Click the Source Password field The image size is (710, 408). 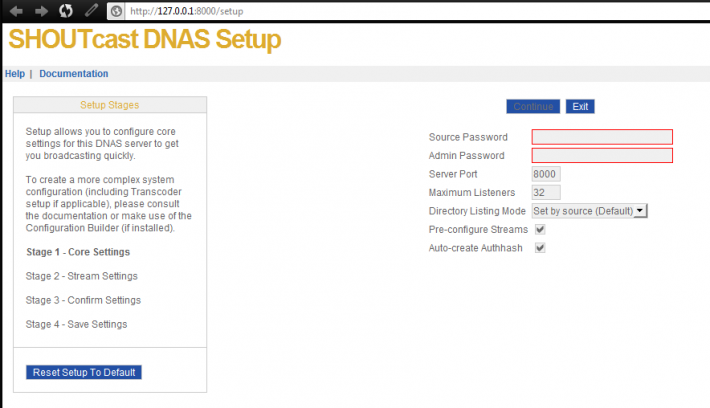coord(602,137)
